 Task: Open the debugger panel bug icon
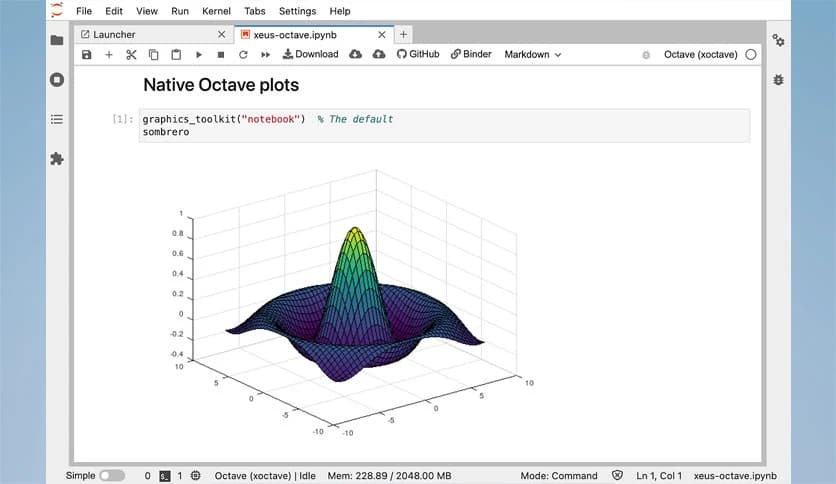[x=778, y=79]
